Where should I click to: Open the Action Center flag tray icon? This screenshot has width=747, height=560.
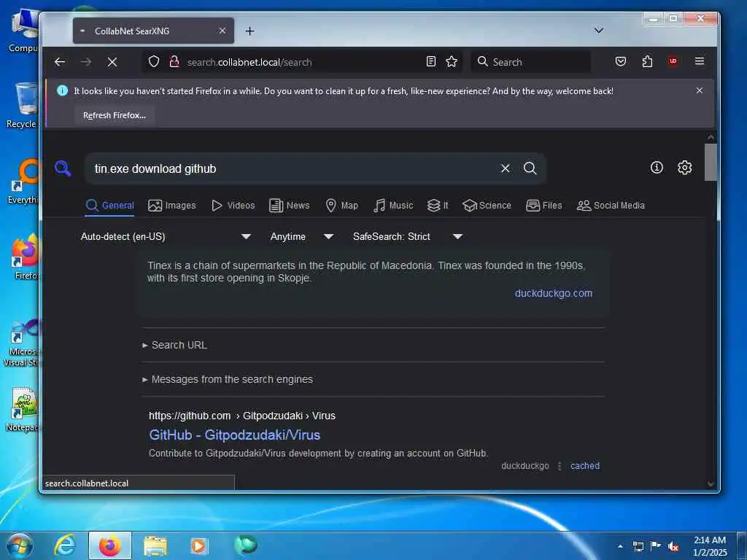coord(656,546)
